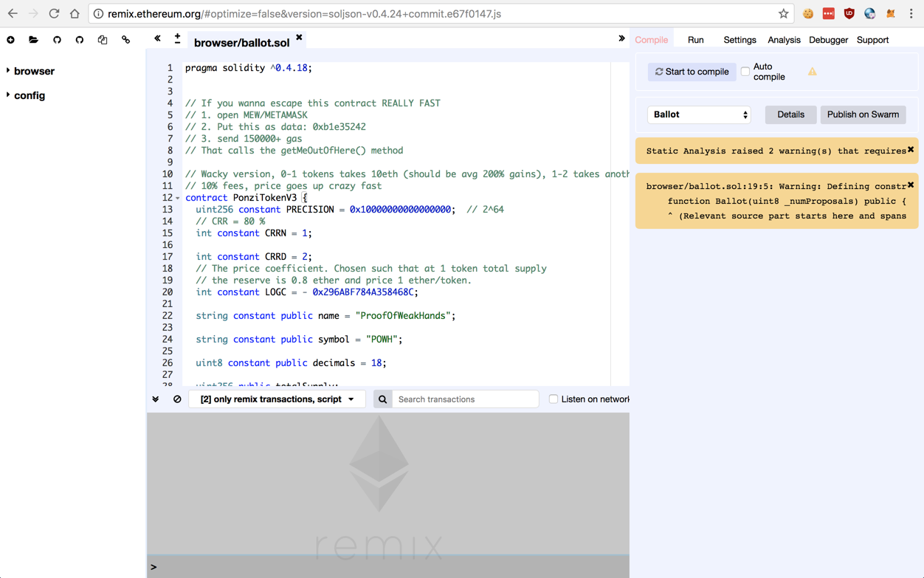This screenshot has width=924, height=578.
Task: Toggle the right panel with double right arrows
Action: 621,38
